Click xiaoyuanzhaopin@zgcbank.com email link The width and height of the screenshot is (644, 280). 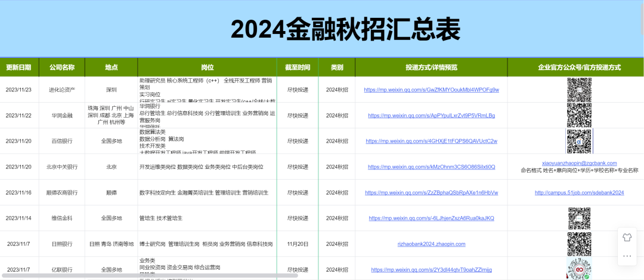(579, 163)
